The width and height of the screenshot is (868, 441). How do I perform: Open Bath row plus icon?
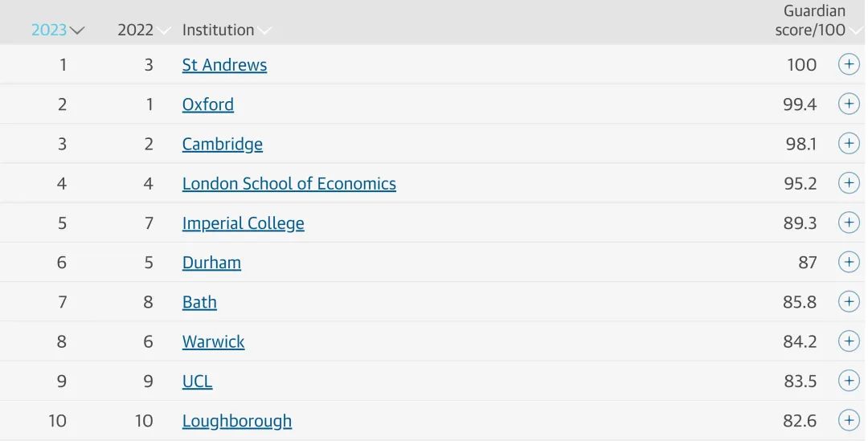(x=849, y=301)
